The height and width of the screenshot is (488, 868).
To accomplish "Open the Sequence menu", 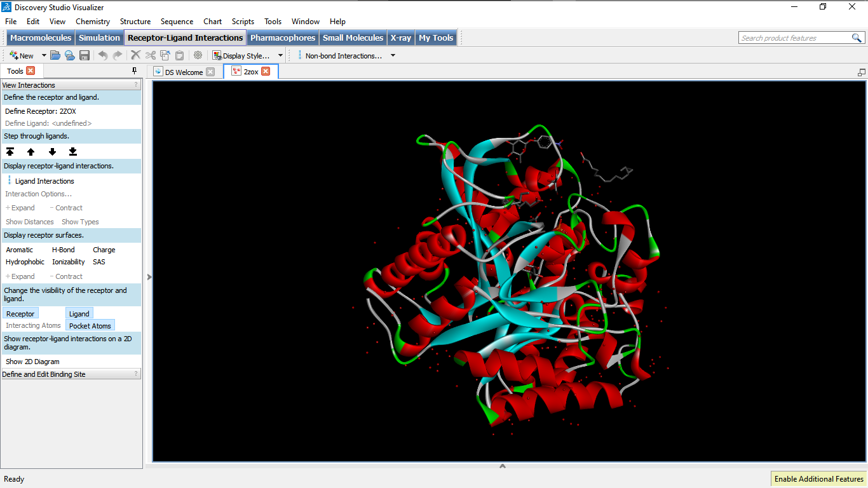I will pos(177,21).
